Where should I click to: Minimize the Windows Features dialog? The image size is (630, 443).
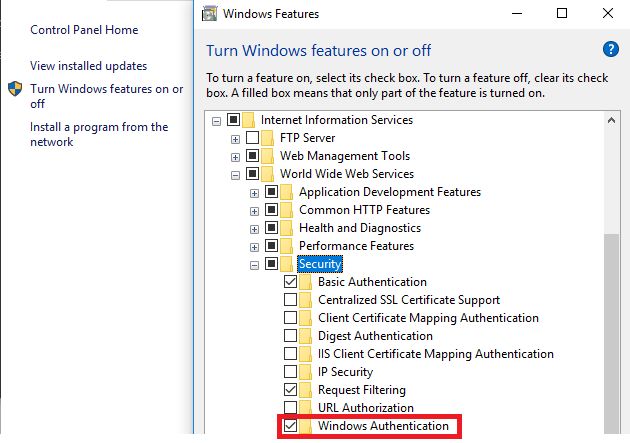coord(517,13)
